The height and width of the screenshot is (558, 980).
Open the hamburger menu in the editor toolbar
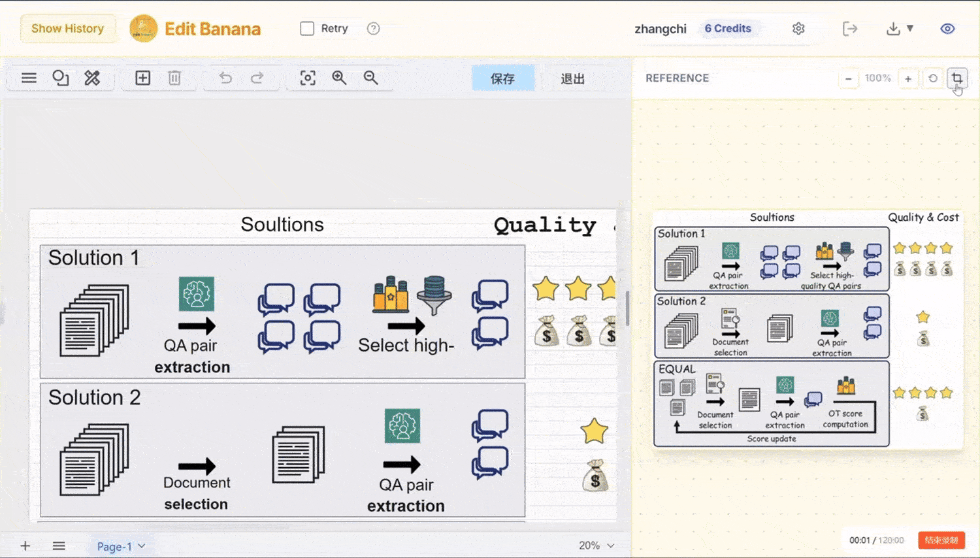29,78
